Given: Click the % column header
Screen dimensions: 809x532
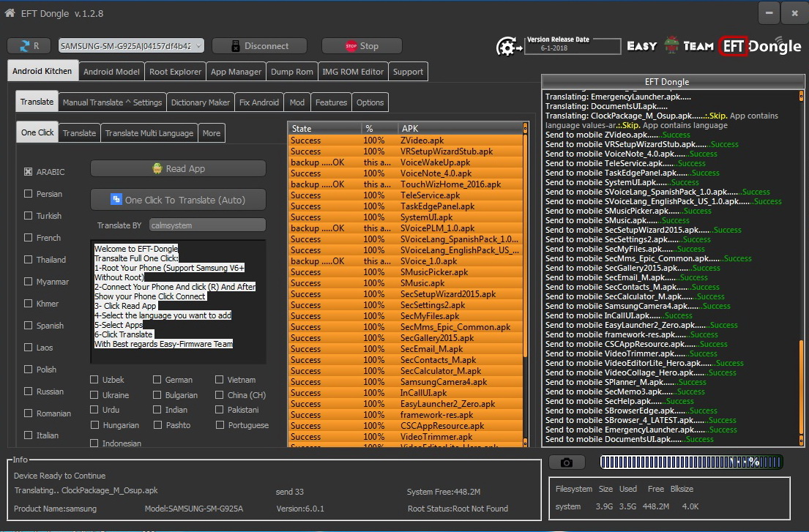Looking at the screenshot, I should coord(379,128).
